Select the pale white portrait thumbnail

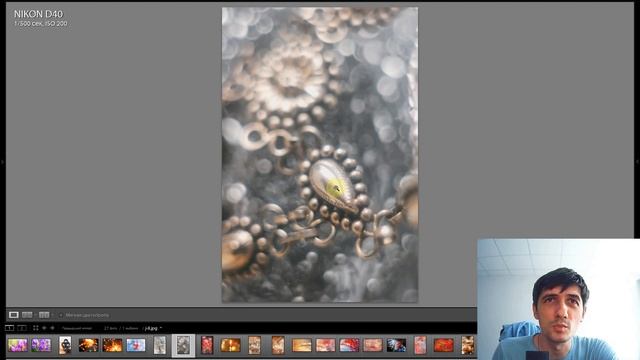(x=160, y=345)
